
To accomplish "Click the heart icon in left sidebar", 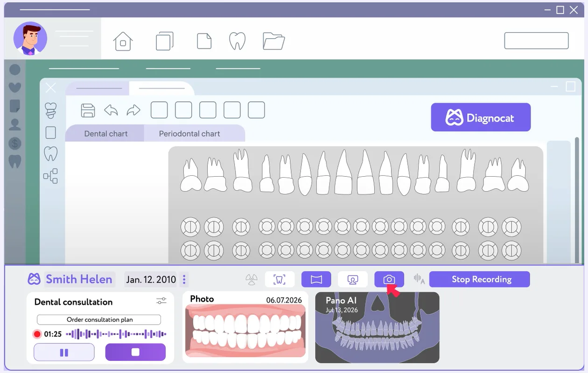I will [15, 87].
